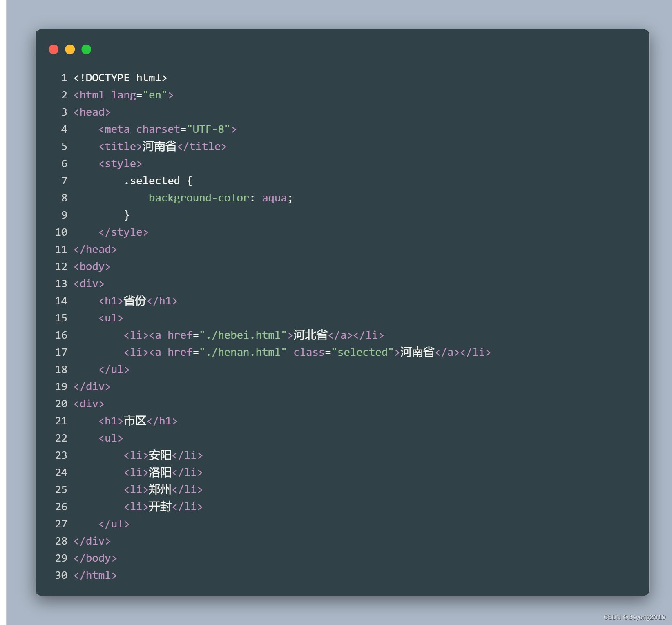Click the '</div>' tag on line 19
672x625 pixels.
(92, 386)
